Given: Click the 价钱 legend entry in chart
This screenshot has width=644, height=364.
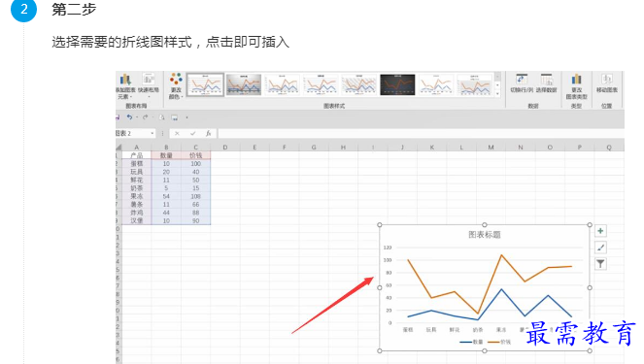Looking at the screenshot, I should click(x=499, y=342).
